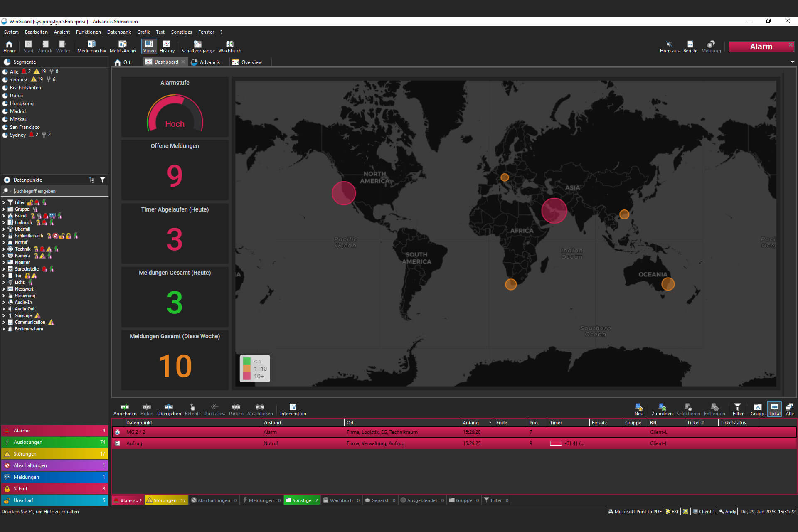Open the Datenbank menu

(119, 32)
